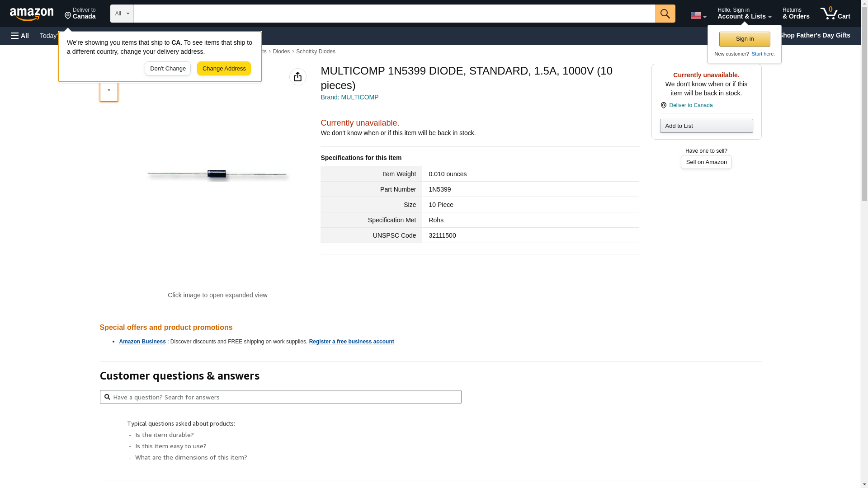Click the Amazon logo
Screen dimensions: 868x488
click(x=32, y=14)
